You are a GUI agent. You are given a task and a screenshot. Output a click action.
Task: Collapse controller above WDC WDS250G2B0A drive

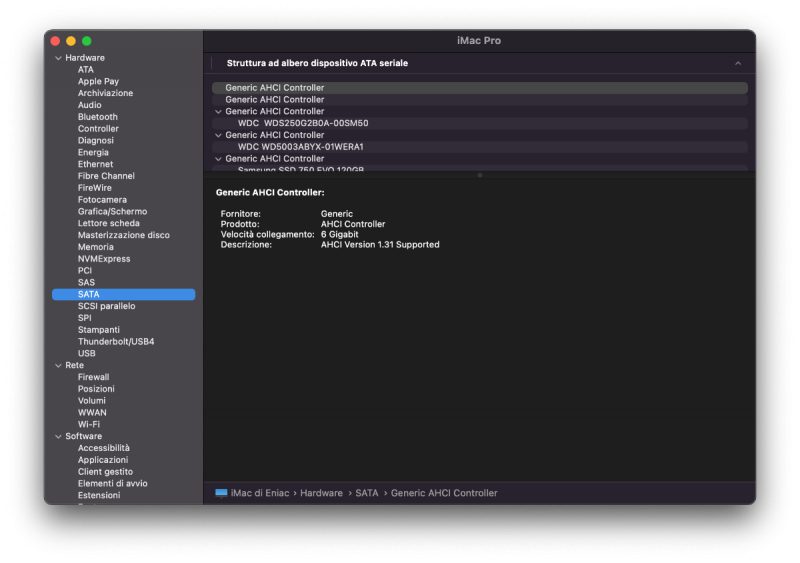coord(218,112)
